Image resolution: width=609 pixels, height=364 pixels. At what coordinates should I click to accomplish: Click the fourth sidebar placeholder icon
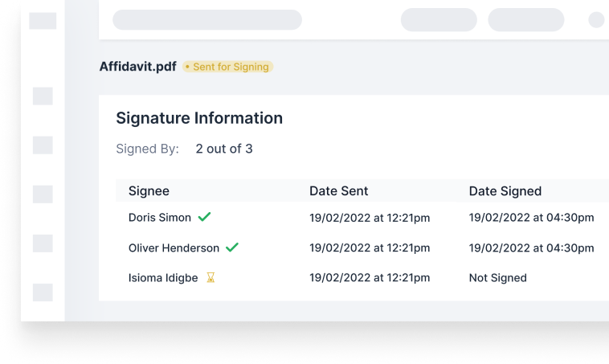tap(43, 243)
